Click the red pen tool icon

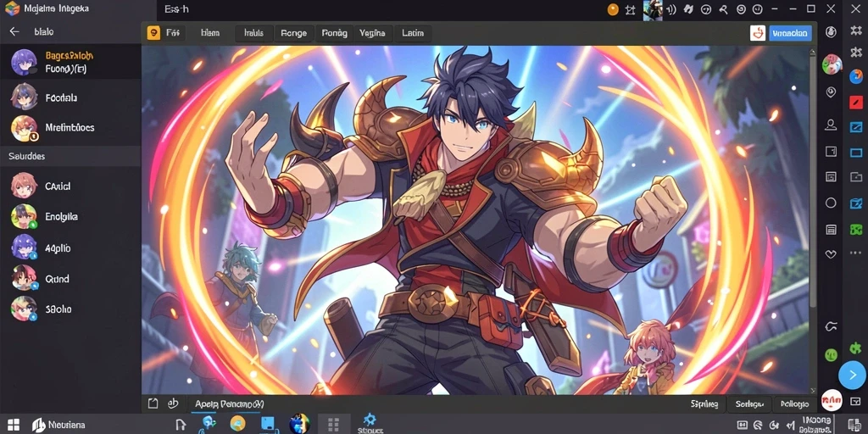pyautogui.click(x=856, y=103)
